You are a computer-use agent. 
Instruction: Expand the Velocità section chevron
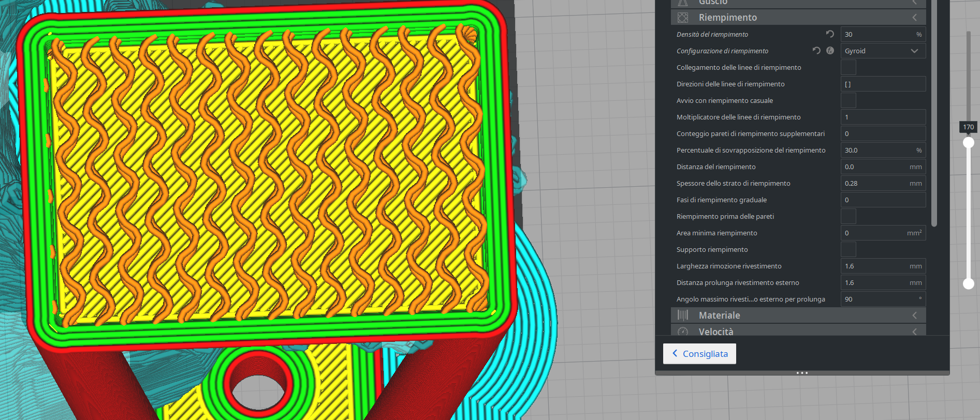click(915, 332)
